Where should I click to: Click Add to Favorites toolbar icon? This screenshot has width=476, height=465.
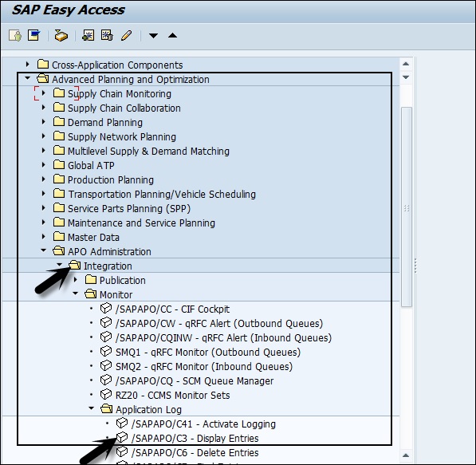[89, 36]
